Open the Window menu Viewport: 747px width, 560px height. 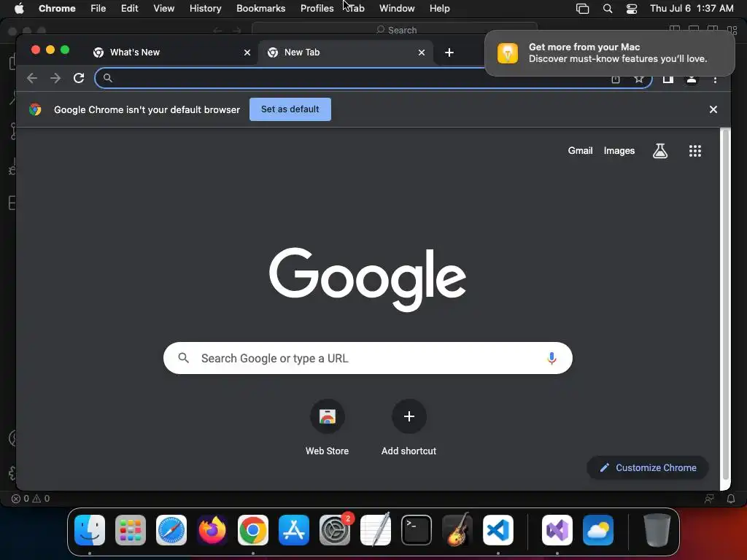pyautogui.click(x=397, y=9)
